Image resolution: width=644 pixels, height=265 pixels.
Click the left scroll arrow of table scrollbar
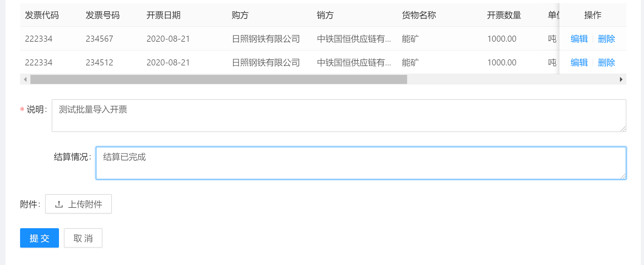click(x=25, y=79)
